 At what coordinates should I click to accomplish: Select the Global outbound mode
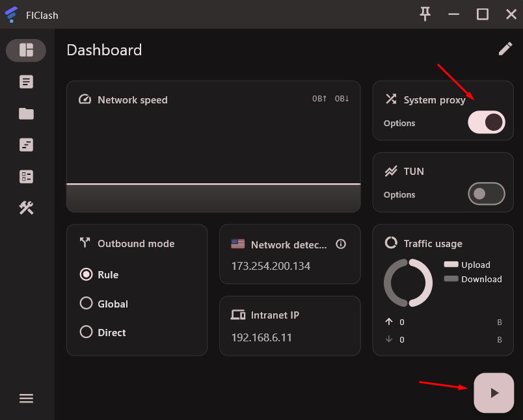pos(103,304)
